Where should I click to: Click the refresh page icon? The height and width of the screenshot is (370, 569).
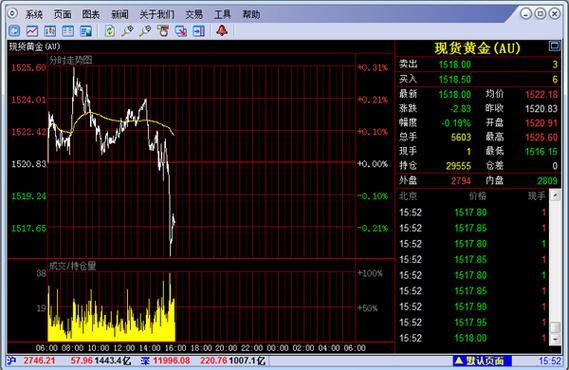(x=110, y=31)
